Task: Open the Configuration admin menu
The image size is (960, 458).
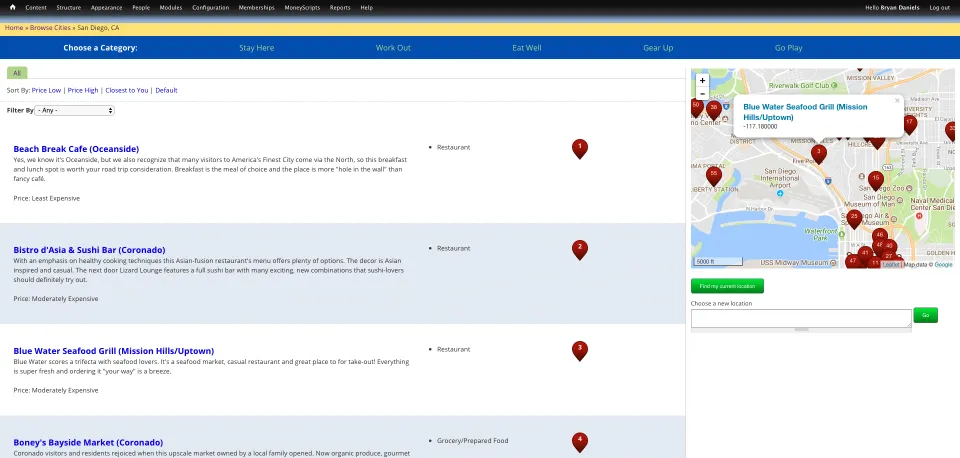Action: tap(211, 7)
